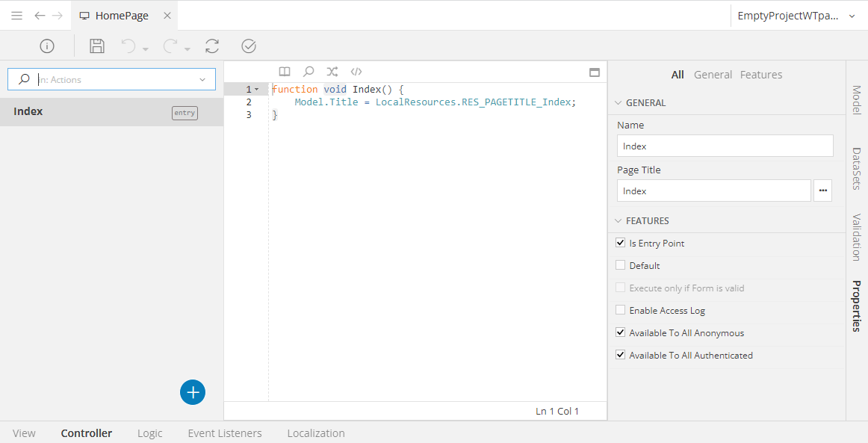Click the info circle icon
Screen dimensions: 868x443
47,46
